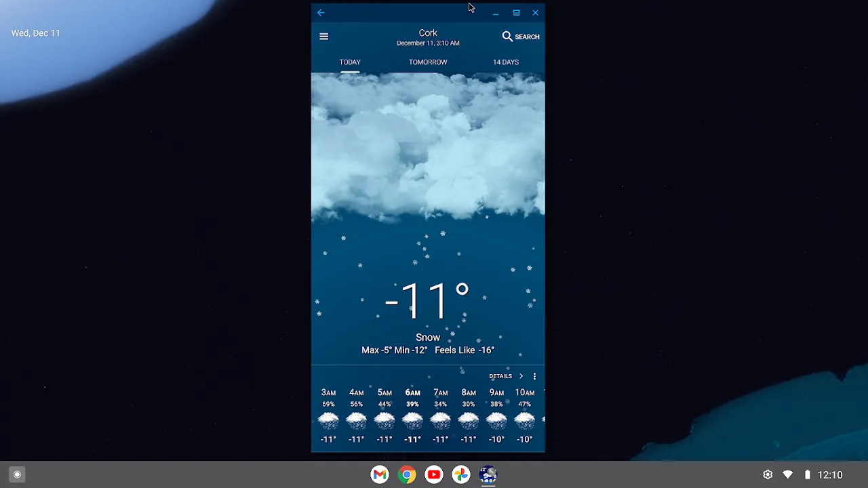Expand Details with the chevron arrow
Viewport: 868px width, 488px height.
[x=521, y=376]
